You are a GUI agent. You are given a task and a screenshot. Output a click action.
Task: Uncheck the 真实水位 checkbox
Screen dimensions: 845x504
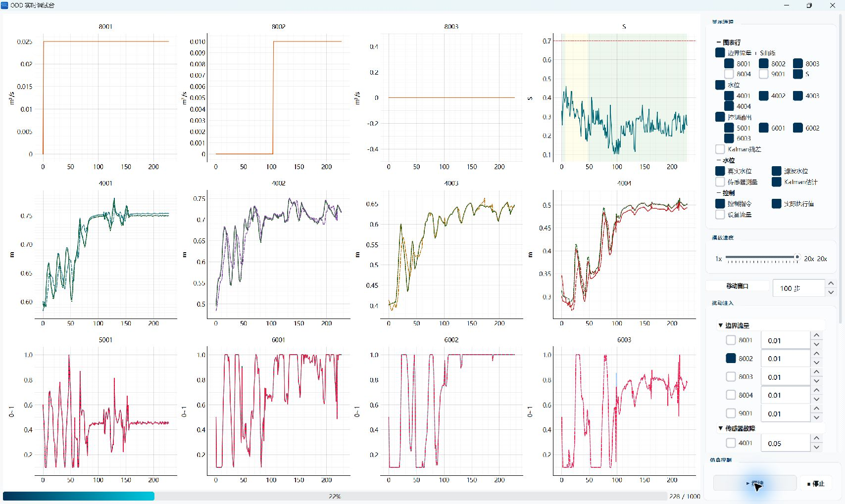tap(720, 171)
